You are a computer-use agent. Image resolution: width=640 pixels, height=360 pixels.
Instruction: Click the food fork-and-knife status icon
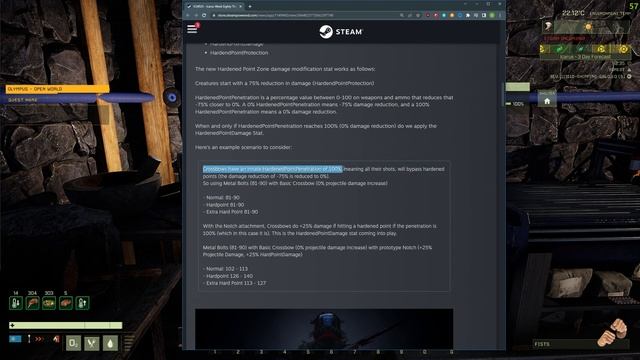pyautogui.click(x=91, y=343)
